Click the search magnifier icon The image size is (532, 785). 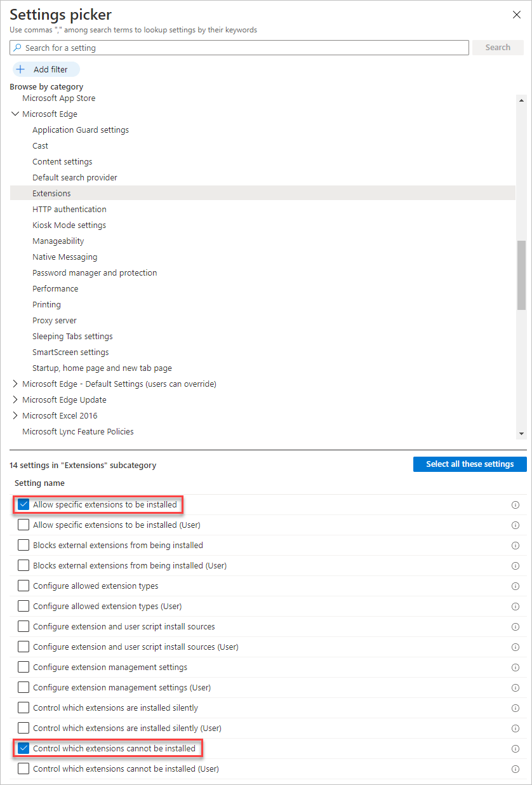[x=17, y=48]
